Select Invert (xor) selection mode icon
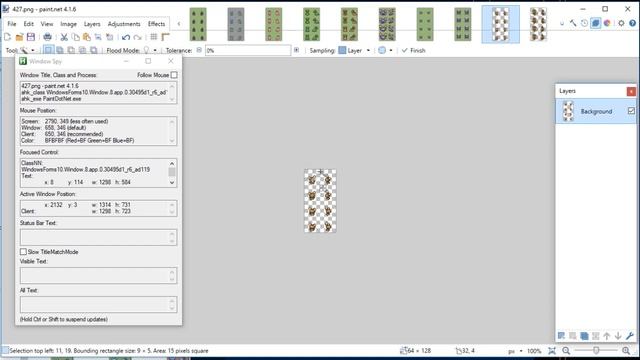 [x=93, y=50]
